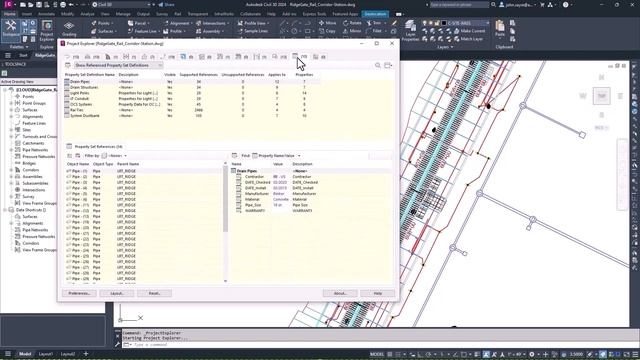Open the workspace Civil 3D dropdown
Screen dimensions: 640x360
click(x=121, y=4)
